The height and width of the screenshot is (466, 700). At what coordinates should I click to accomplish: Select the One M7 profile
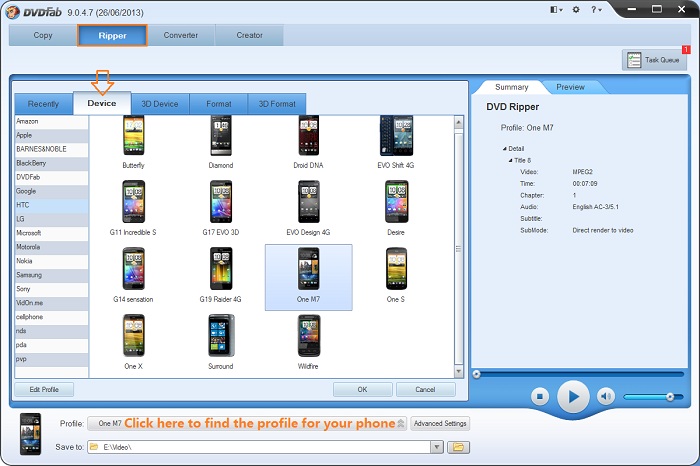pos(308,277)
